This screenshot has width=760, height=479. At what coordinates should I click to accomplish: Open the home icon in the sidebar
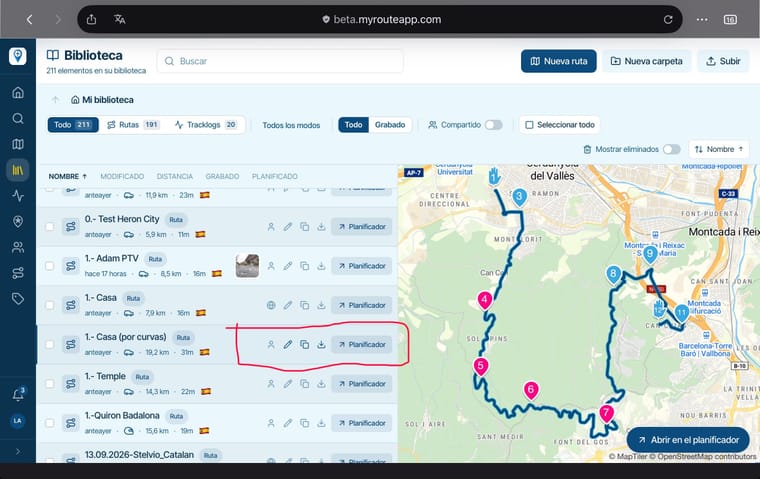tap(18, 93)
